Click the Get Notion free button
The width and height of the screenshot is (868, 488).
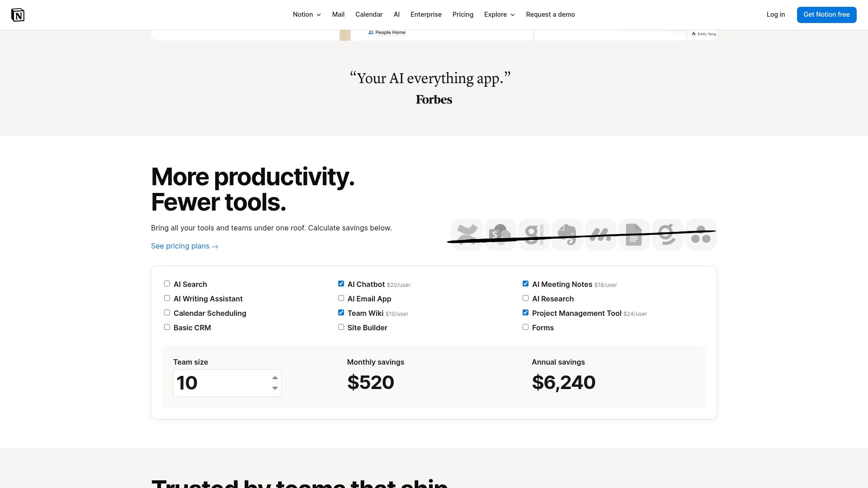[x=826, y=14]
